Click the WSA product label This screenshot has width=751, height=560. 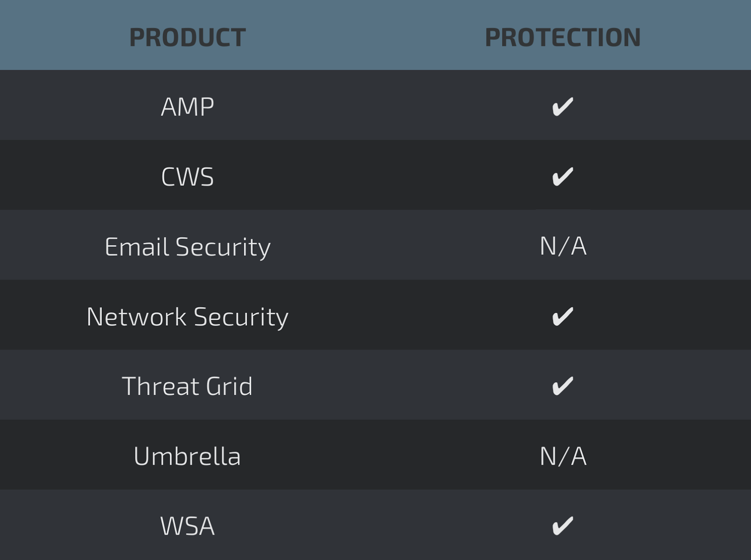tap(187, 526)
